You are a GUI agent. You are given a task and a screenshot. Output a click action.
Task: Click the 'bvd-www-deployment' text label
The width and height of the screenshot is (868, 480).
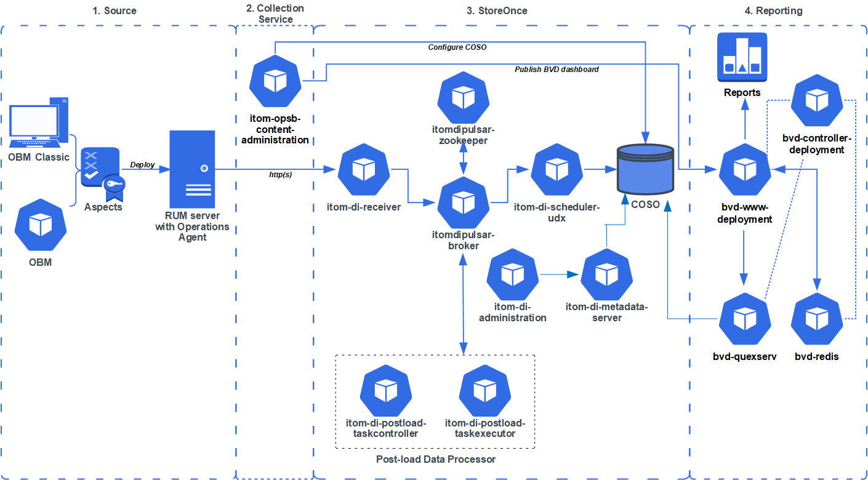745,214
